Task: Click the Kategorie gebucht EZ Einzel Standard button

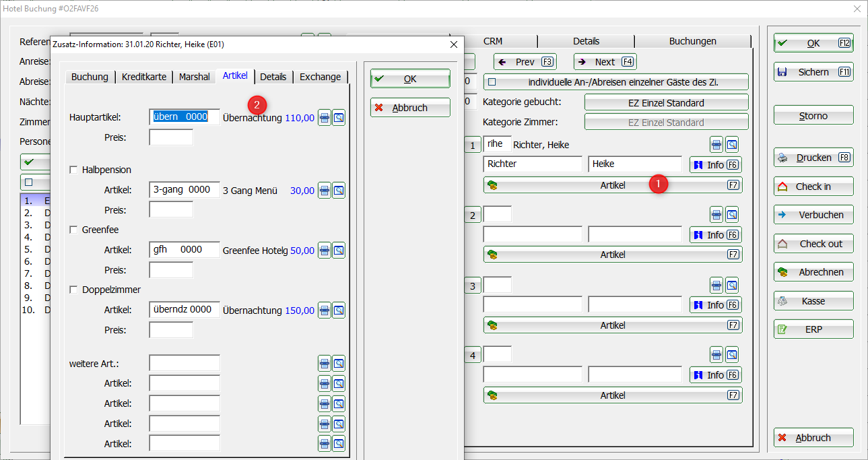Action: tap(667, 102)
